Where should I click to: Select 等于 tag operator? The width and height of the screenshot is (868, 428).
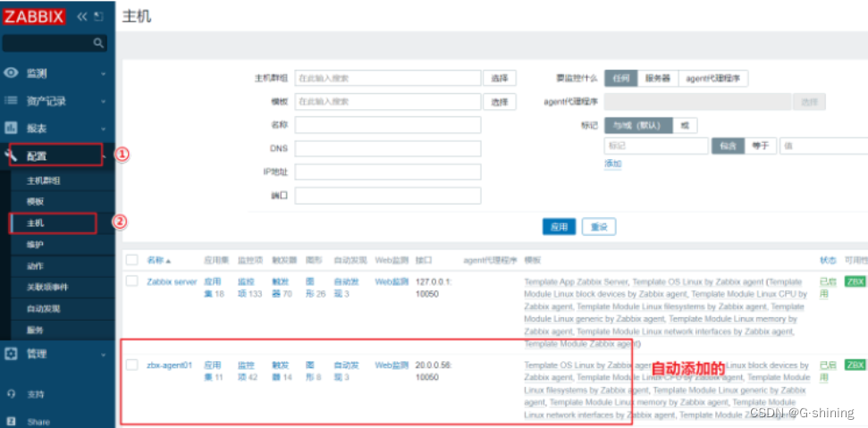tap(761, 146)
